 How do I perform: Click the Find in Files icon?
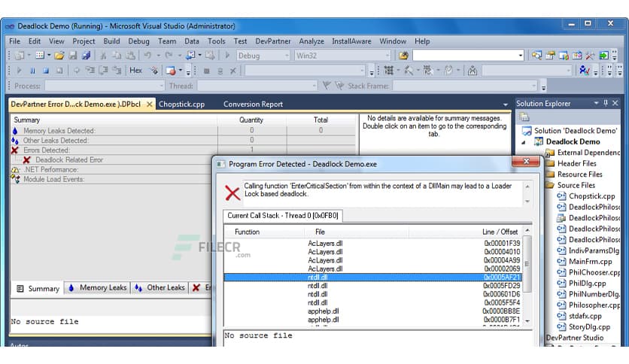pos(403,56)
